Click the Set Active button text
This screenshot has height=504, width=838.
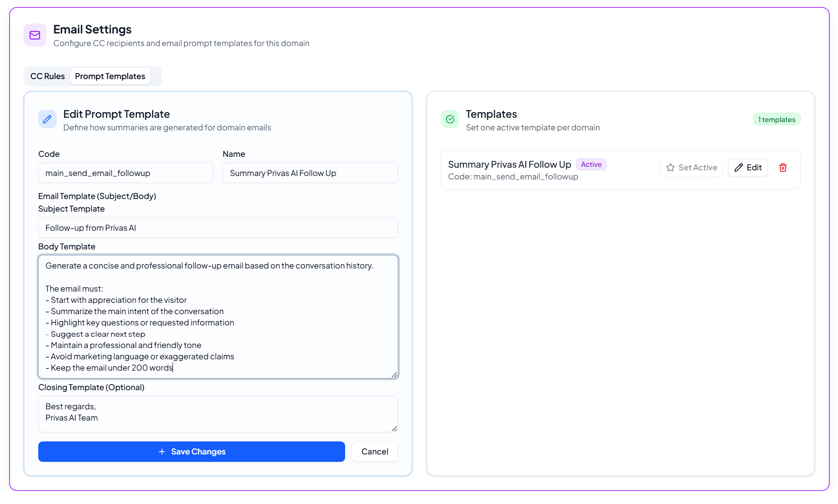(x=698, y=168)
